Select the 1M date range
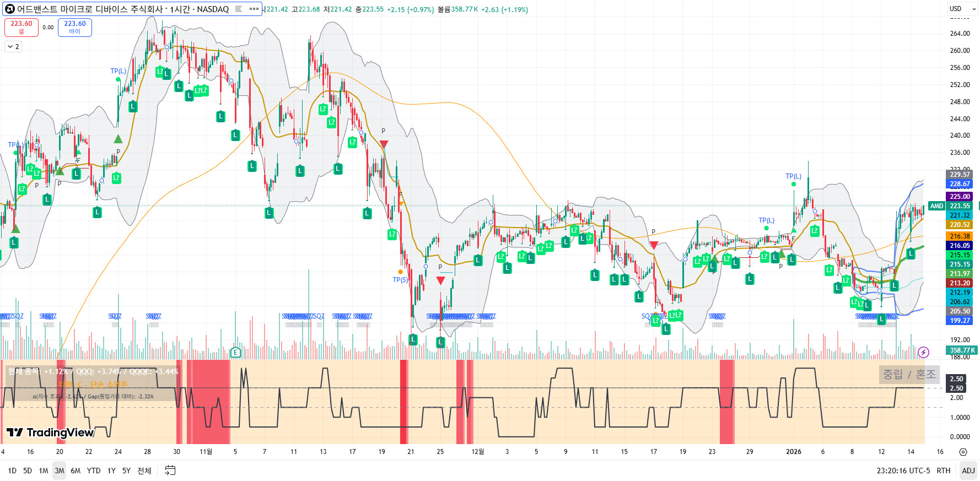The height and width of the screenshot is (481, 980). [x=44, y=471]
